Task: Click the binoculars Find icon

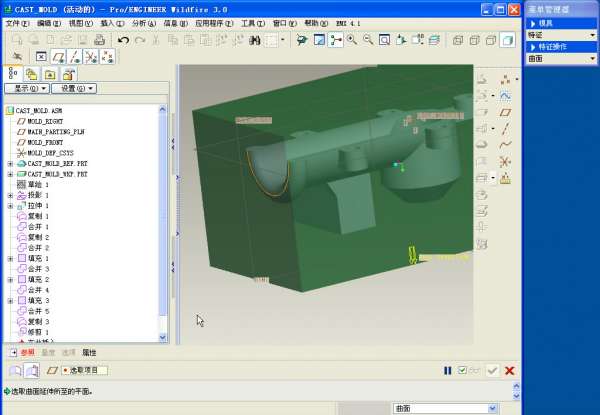Action: coord(254,40)
